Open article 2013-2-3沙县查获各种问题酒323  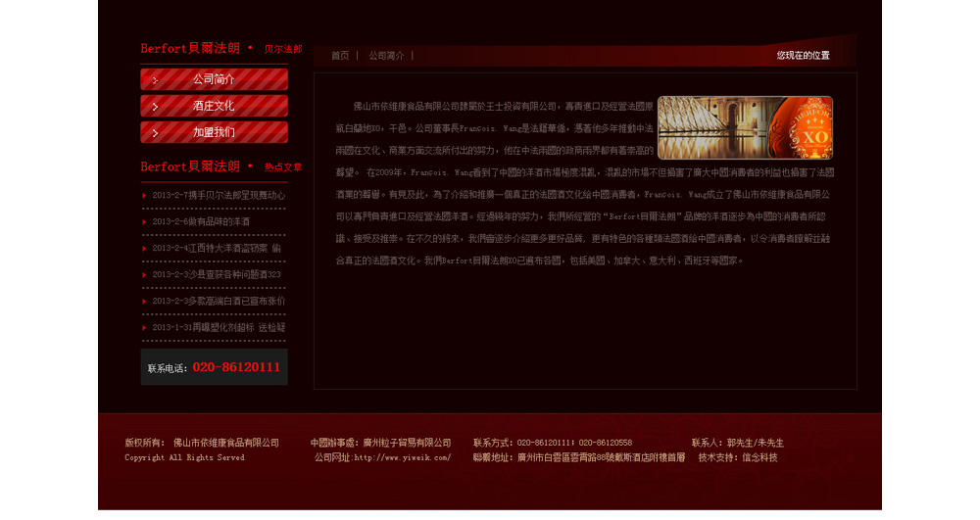click(x=217, y=274)
